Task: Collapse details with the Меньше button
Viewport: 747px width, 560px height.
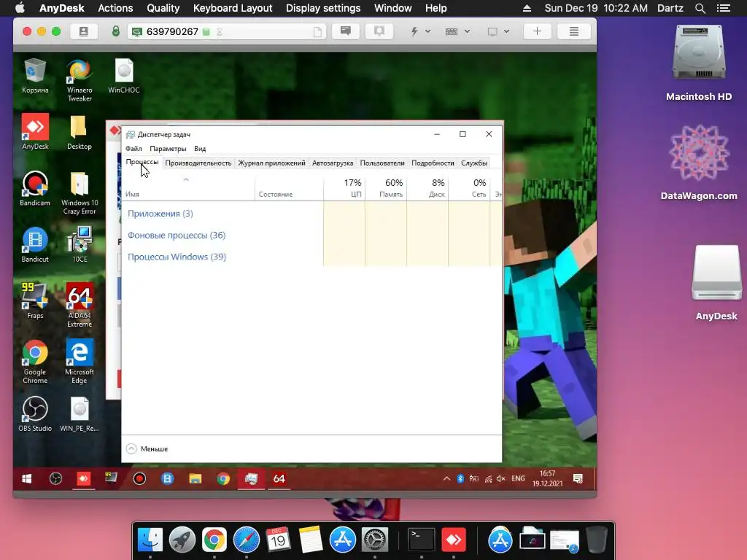Action: click(147, 448)
